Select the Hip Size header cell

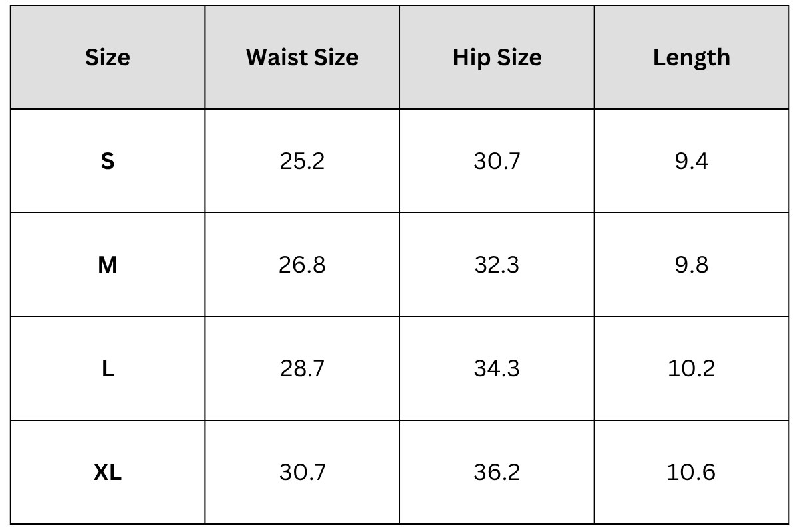tap(497, 57)
